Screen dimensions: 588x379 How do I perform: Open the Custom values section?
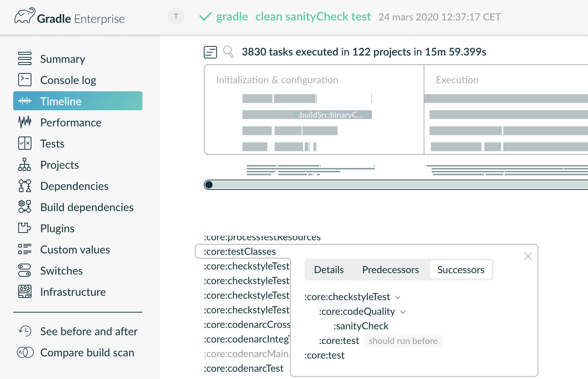75,249
